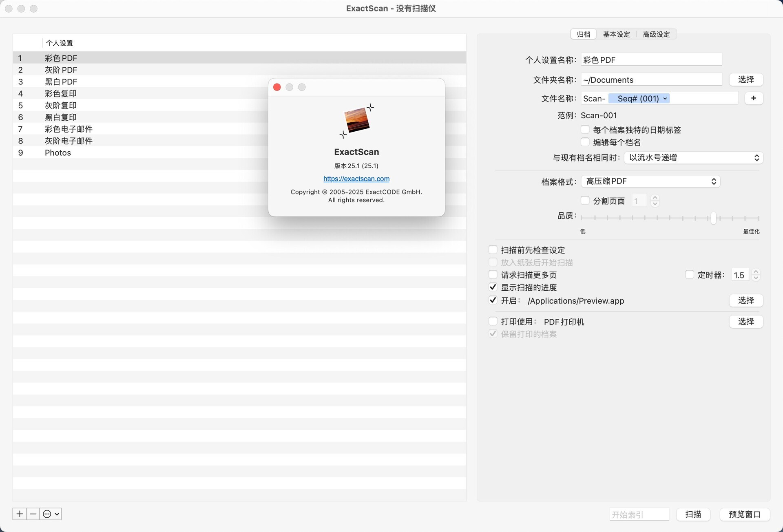Screen dimensions: 783x532
Task: Click the folder name field ~/Documents
Action: [x=651, y=79]
